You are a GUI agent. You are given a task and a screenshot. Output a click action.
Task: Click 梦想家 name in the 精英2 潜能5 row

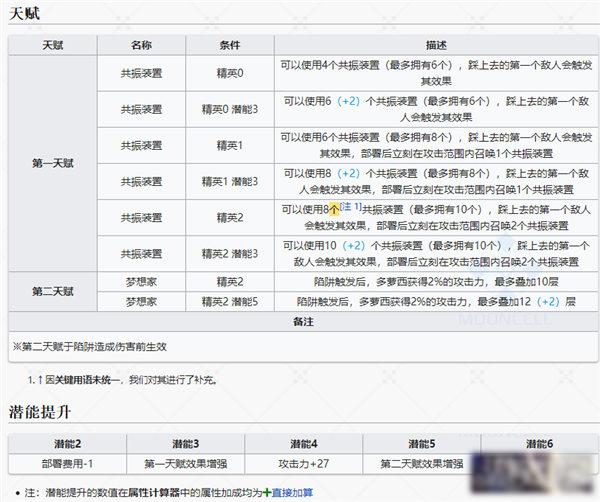click(142, 302)
